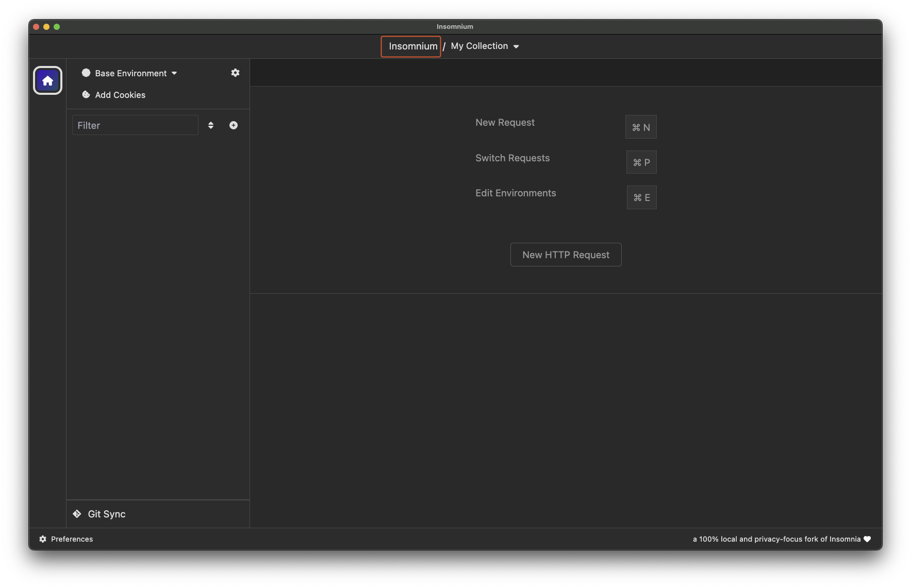911x588 pixels.
Task: Click the sort order arrows icon
Action: [x=211, y=125]
